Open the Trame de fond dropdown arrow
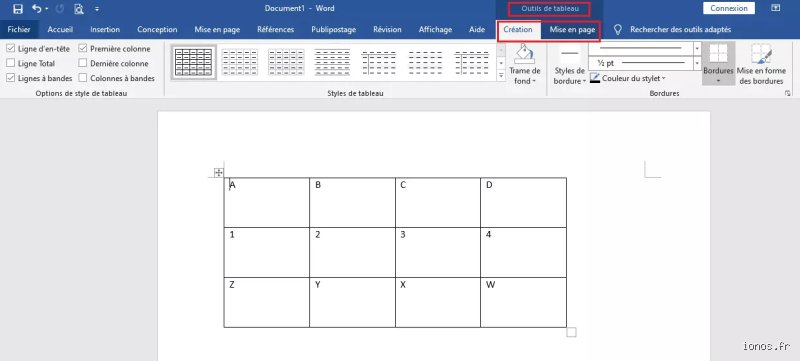 (534, 81)
